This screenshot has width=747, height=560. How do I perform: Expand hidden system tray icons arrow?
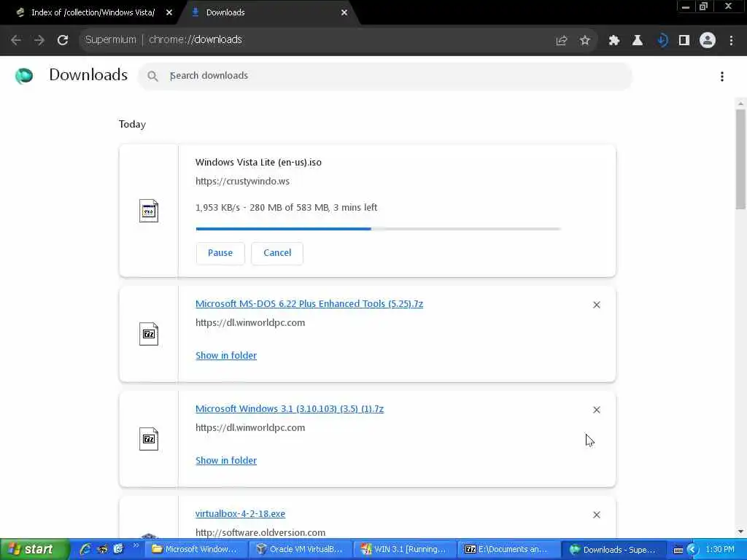tap(692, 550)
